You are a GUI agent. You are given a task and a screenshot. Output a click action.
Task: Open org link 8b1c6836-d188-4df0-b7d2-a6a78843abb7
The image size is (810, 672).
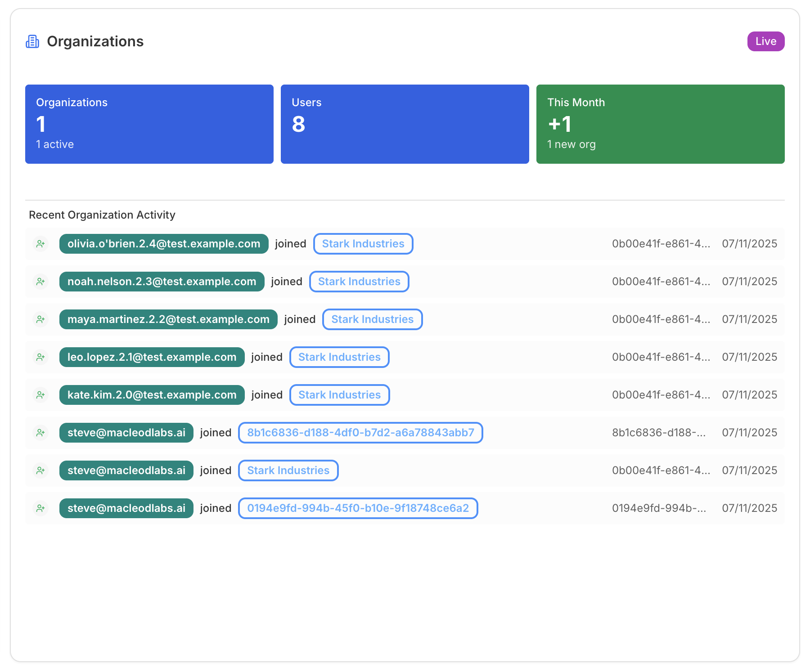point(360,433)
